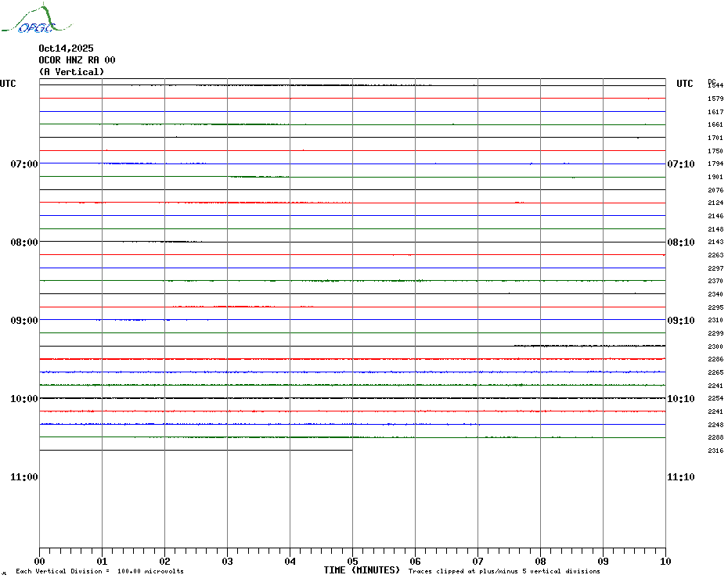The height and width of the screenshot is (582, 728).
Task: Click the "08:00" time label
Action: coord(24,242)
